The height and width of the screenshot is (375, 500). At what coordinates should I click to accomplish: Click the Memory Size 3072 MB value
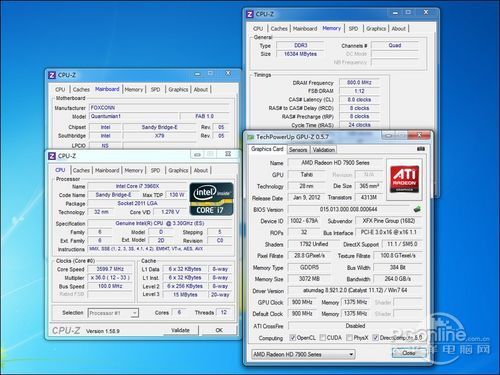pos(309,279)
